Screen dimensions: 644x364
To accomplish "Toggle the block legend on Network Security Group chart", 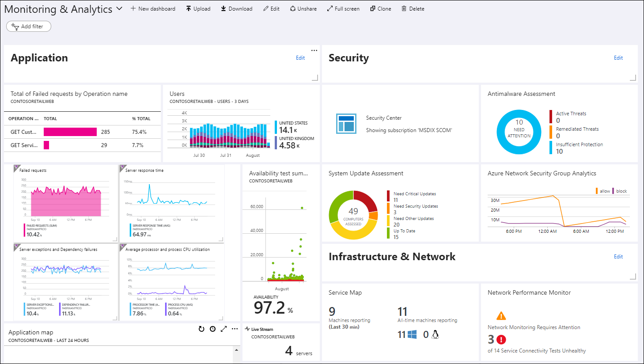I will tap(621, 191).
